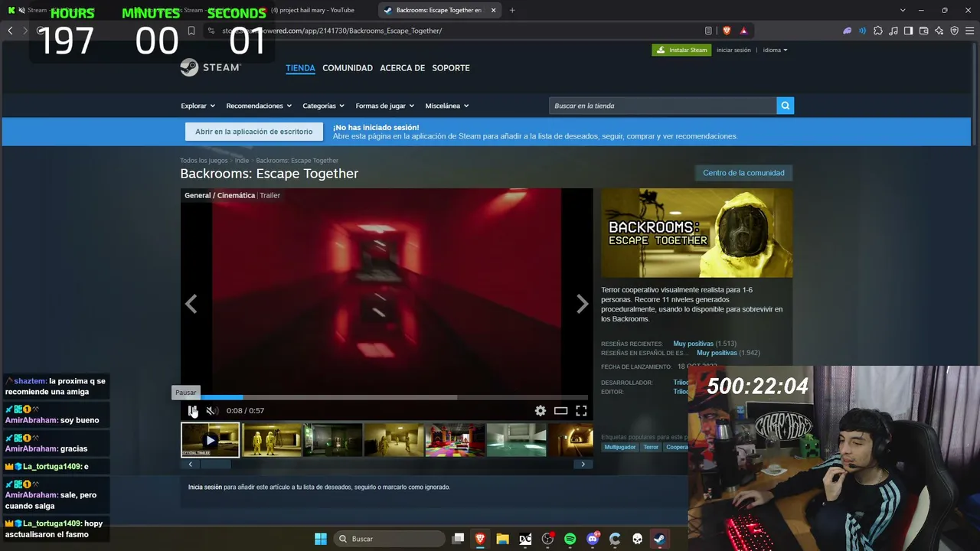Click recent reviews Muy positivas link
The image size is (980, 551).
(693, 344)
